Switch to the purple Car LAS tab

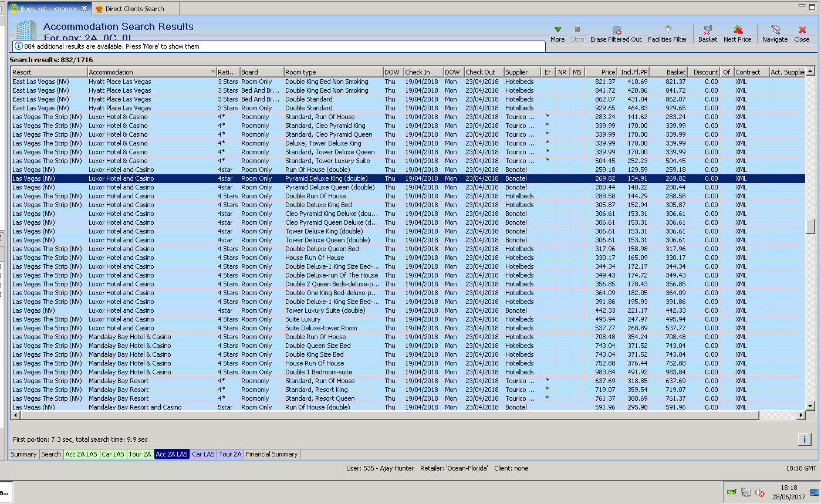coord(204,454)
